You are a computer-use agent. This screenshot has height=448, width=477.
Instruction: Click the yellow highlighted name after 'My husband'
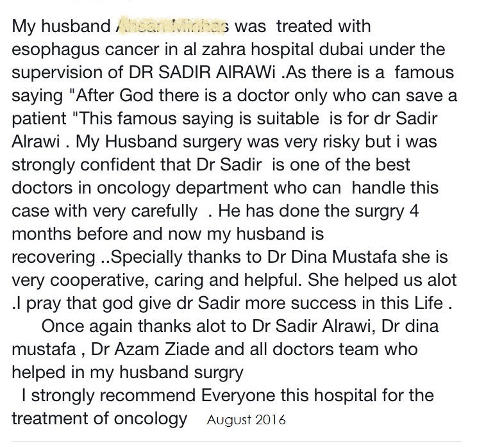click(172, 25)
